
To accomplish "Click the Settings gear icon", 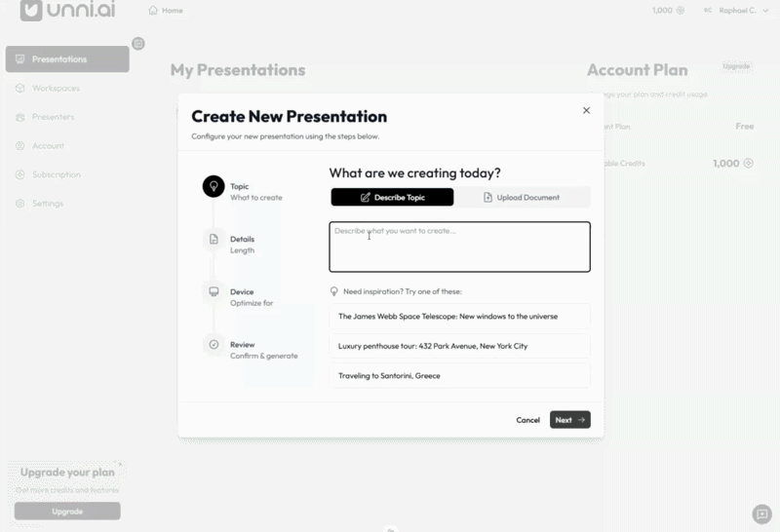I will coord(19,204).
